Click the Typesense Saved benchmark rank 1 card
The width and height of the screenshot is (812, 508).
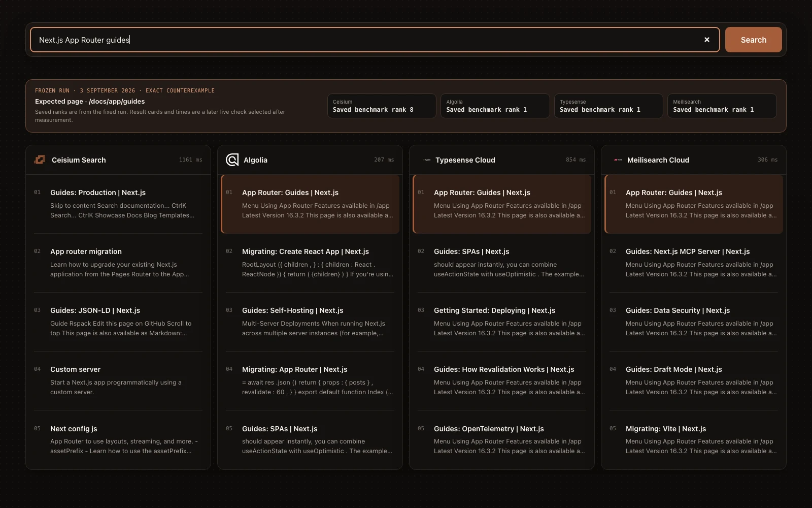(608, 106)
